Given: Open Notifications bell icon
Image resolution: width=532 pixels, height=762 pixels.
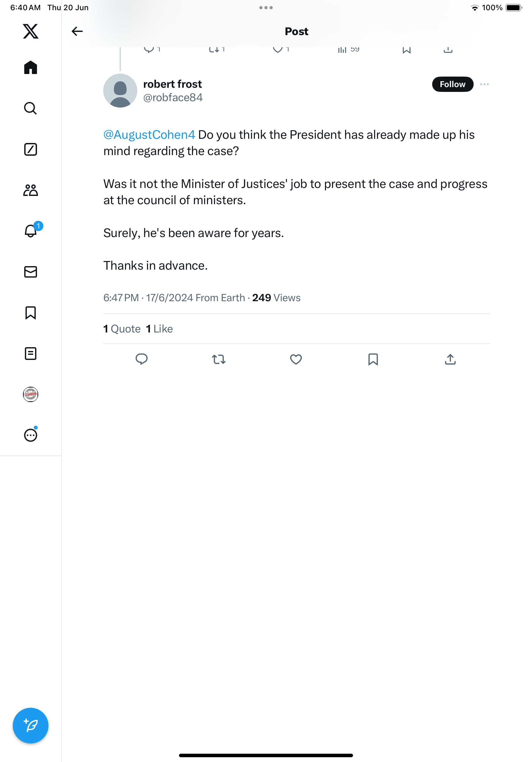Looking at the screenshot, I should [x=31, y=231].
